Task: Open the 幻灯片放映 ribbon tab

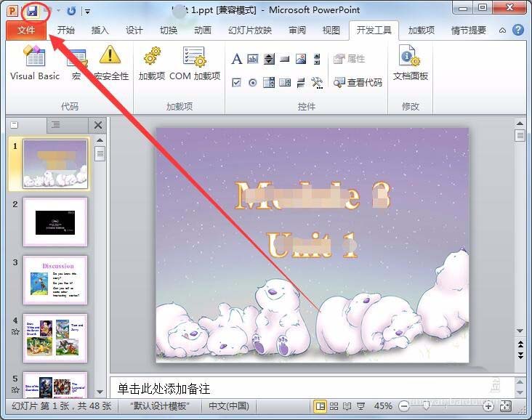Action: 250,31
